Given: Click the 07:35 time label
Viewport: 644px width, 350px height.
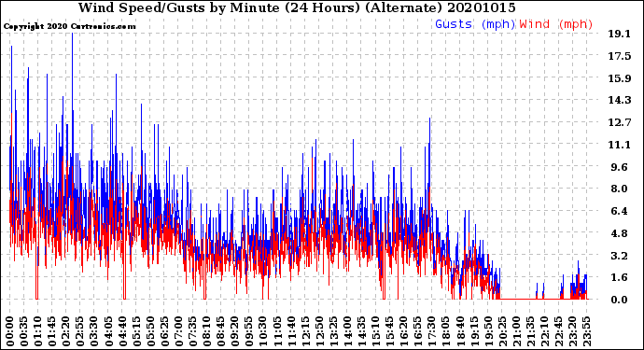Looking at the screenshot, I should [192, 331].
